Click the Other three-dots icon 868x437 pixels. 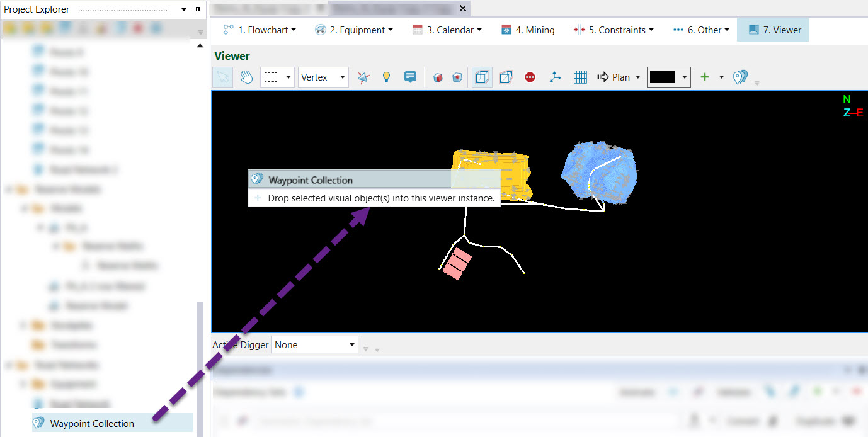click(x=678, y=30)
